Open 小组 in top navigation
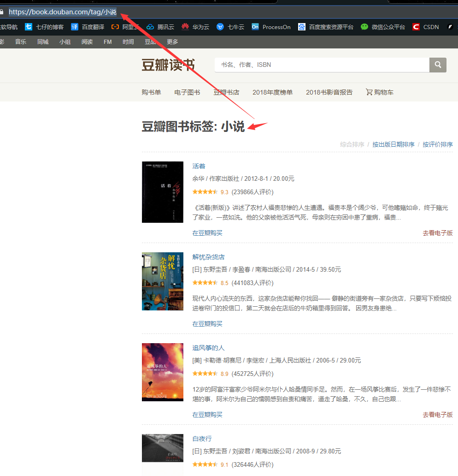 65,42
